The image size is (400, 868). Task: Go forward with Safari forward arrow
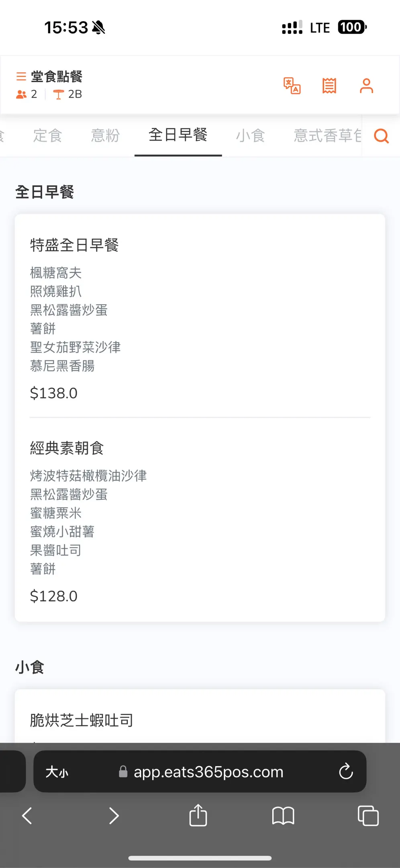pyautogui.click(x=114, y=815)
